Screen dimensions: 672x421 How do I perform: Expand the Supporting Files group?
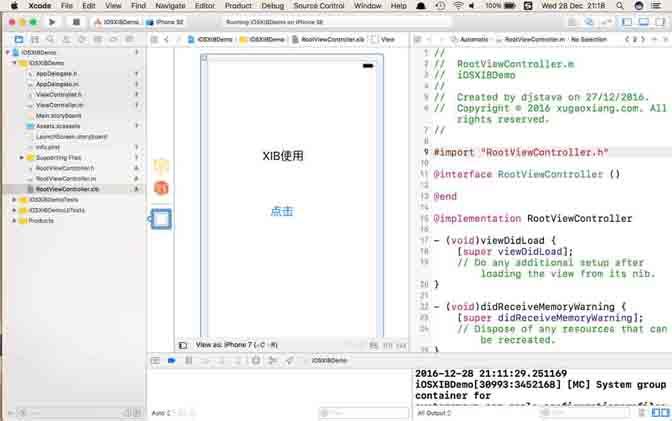pos(21,158)
